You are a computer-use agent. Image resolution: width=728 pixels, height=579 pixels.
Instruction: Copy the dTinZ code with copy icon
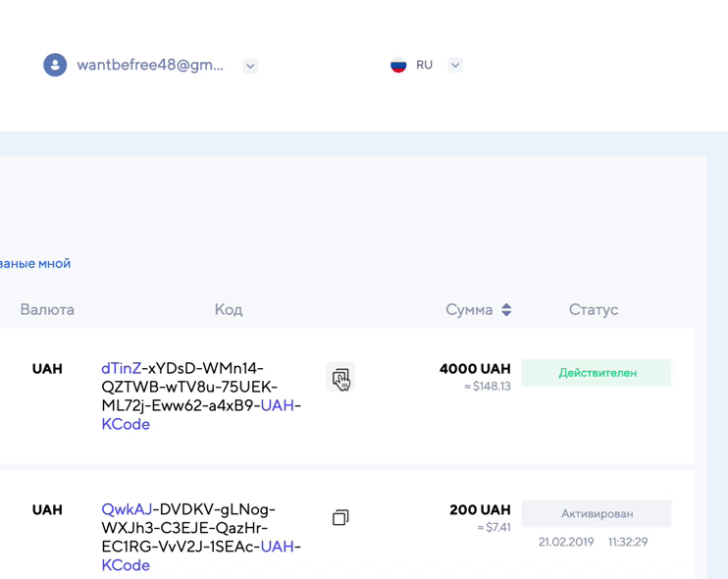pos(339,377)
